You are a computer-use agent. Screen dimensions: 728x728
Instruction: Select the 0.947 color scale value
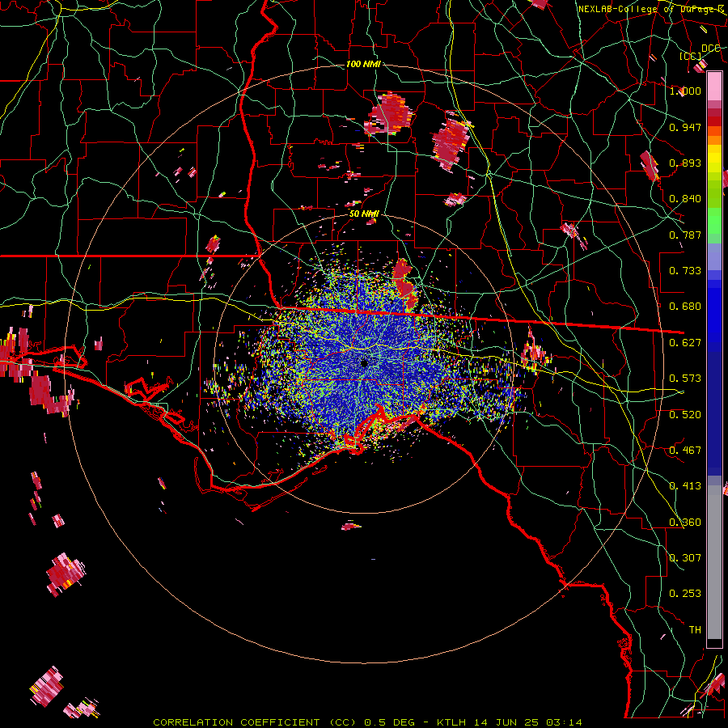coord(685,127)
